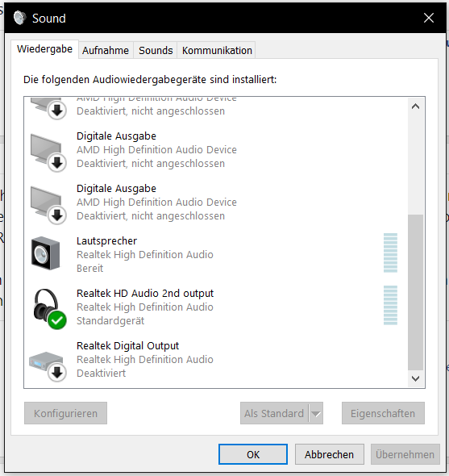Open the Sounds tab

pyautogui.click(x=156, y=50)
